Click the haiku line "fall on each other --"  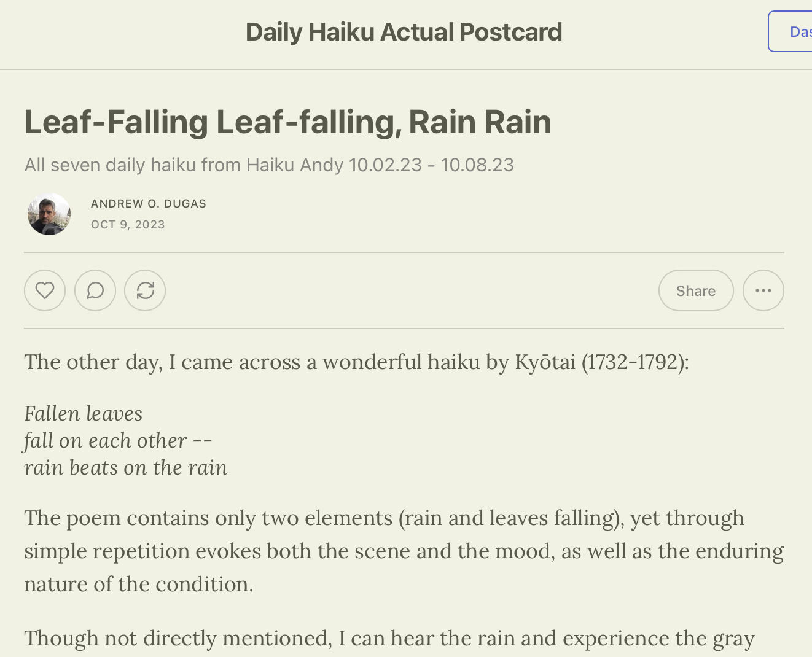[x=118, y=441]
